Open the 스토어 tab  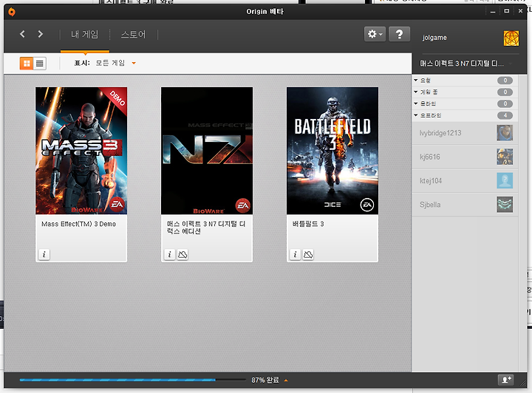(133, 34)
